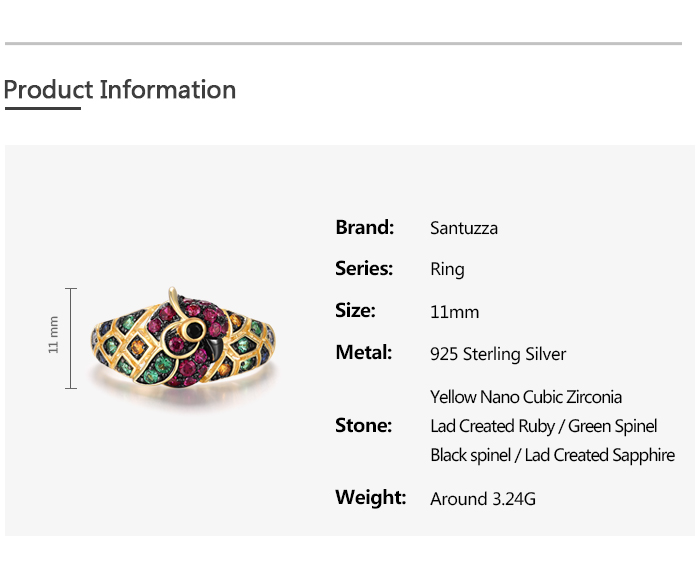Select the Santuzza brand name
The width and height of the screenshot is (700, 588).
point(464,228)
